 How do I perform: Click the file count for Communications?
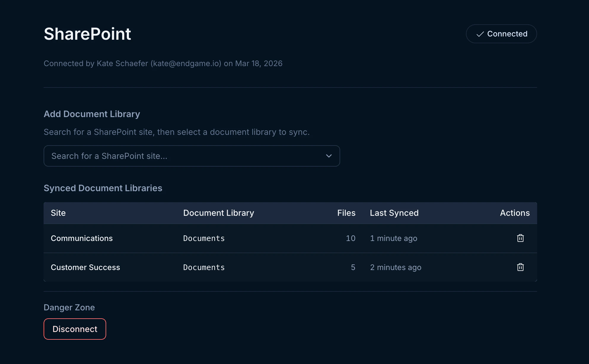[x=351, y=238]
